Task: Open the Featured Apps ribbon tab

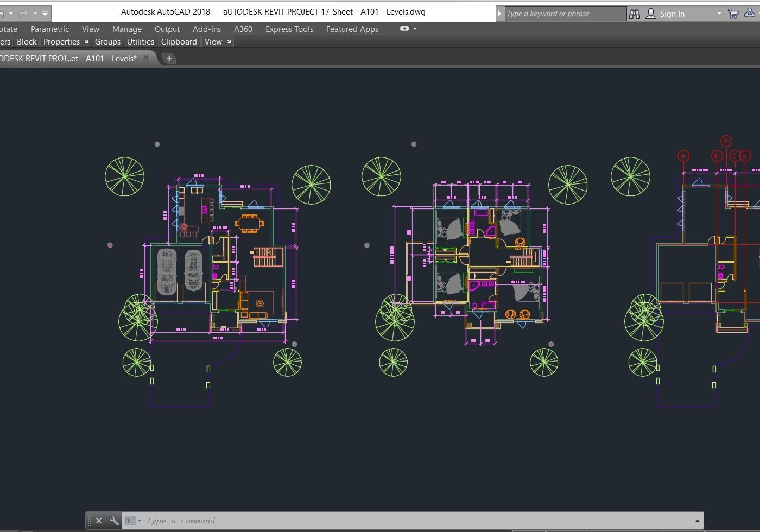Action: coord(352,29)
